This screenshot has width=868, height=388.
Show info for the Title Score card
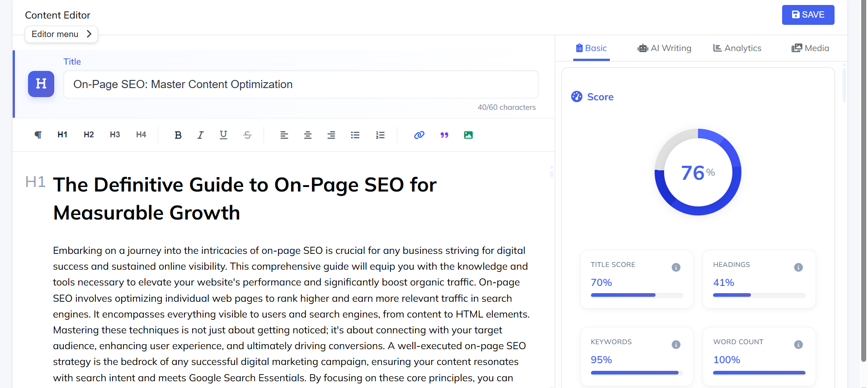tap(676, 267)
